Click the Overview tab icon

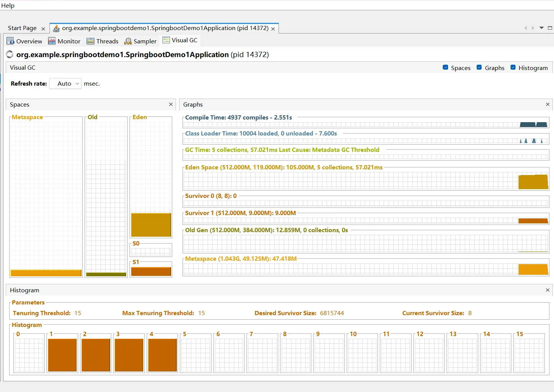click(x=11, y=41)
